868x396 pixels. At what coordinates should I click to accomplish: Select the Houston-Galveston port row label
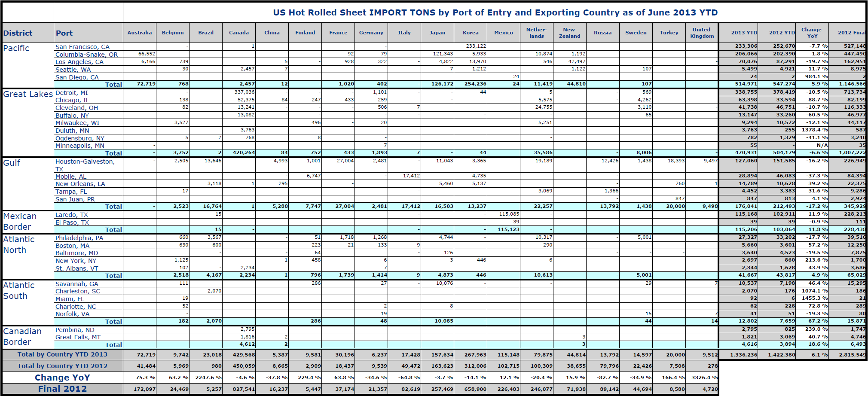[x=85, y=161]
